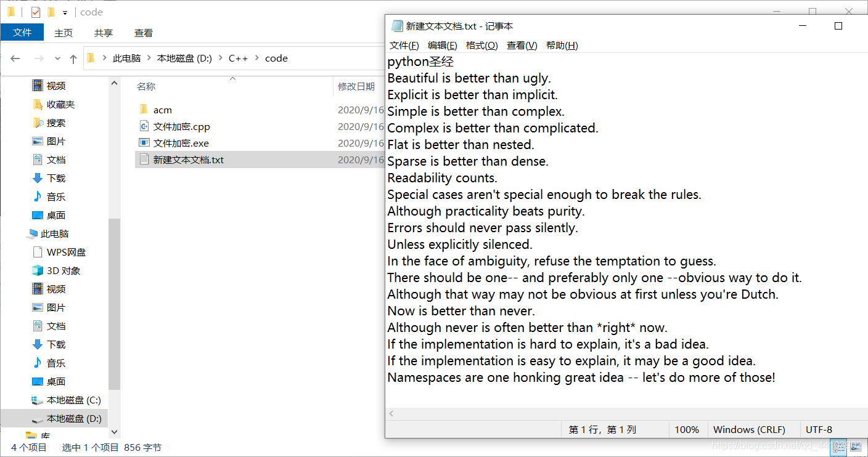The height and width of the screenshot is (457, 868).
Task: Click 'UTF-8' encoding in Notepad status bar
Action: (819, 429)
